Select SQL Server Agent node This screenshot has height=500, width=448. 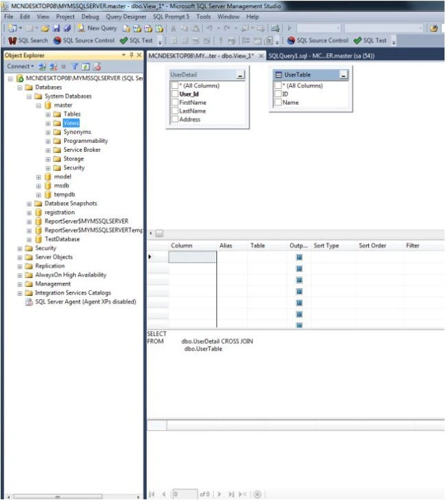pyautogui.click(x=85, y=301)
